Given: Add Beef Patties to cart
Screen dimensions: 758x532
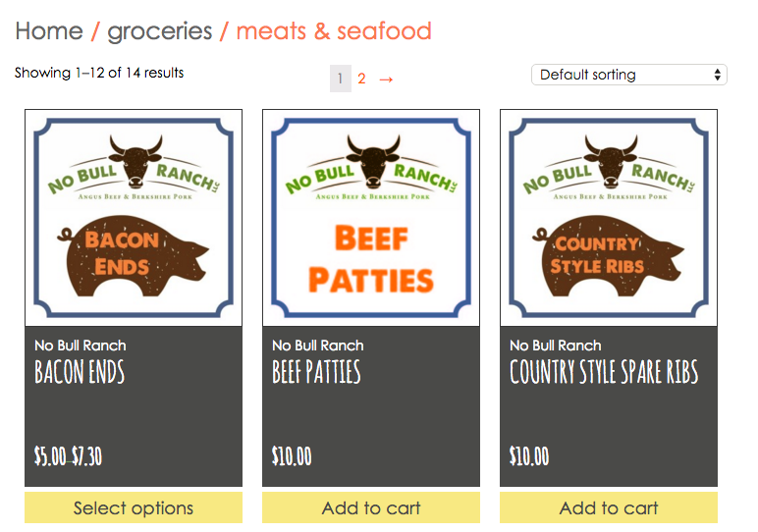Looking at the screenshot, I should pos(371,507).
